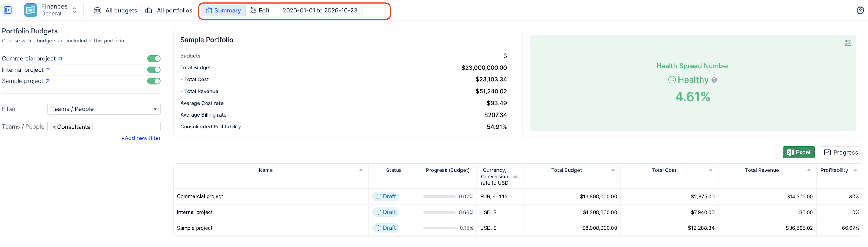Toggle Commercial project budget inclusion
Viewport: 868px width, 247px height.
154,59
